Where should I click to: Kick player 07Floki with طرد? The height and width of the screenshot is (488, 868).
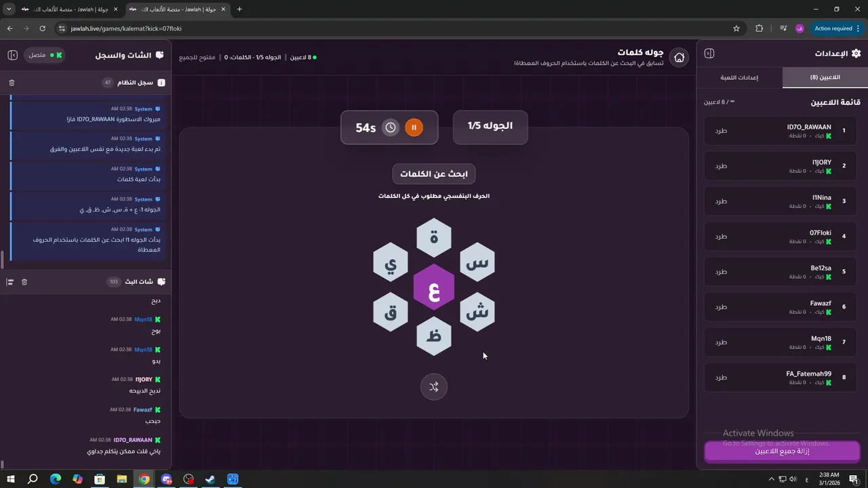(721, 237)
